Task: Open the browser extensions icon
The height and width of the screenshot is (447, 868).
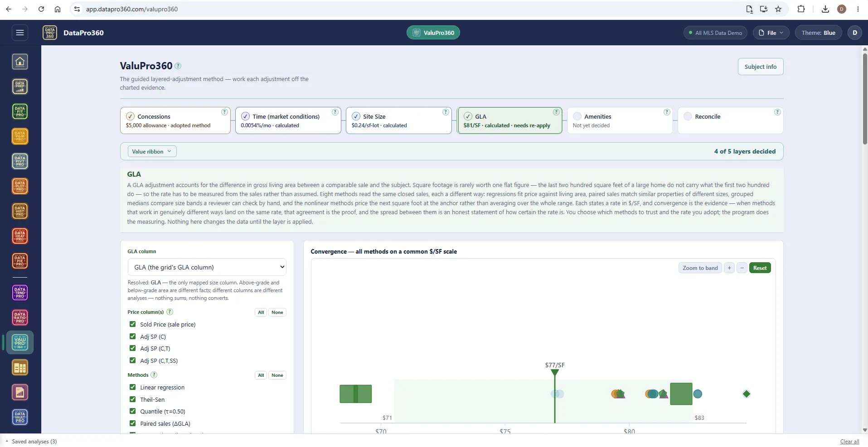Action: 801,9
